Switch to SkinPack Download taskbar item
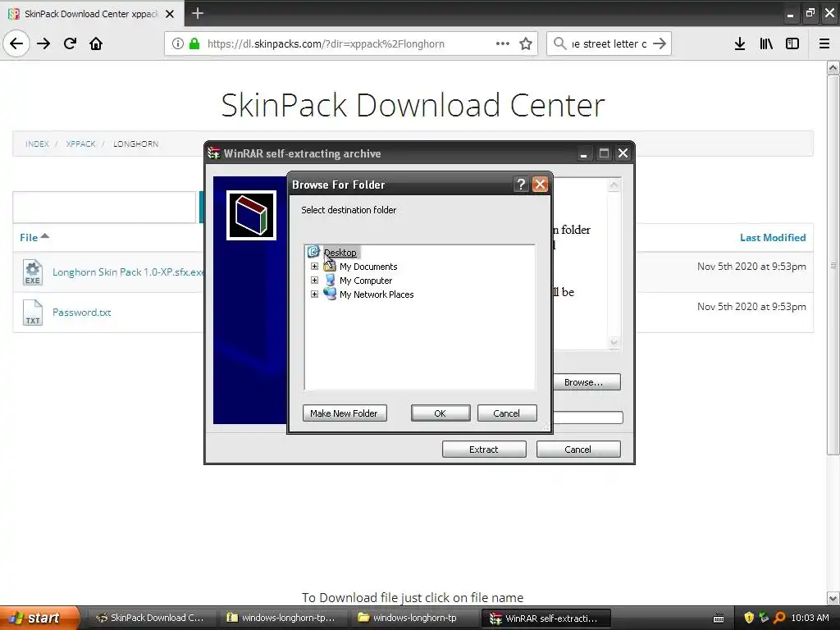Screen dimensions: 840x630 pyautogui.click(x=151, y=618)
